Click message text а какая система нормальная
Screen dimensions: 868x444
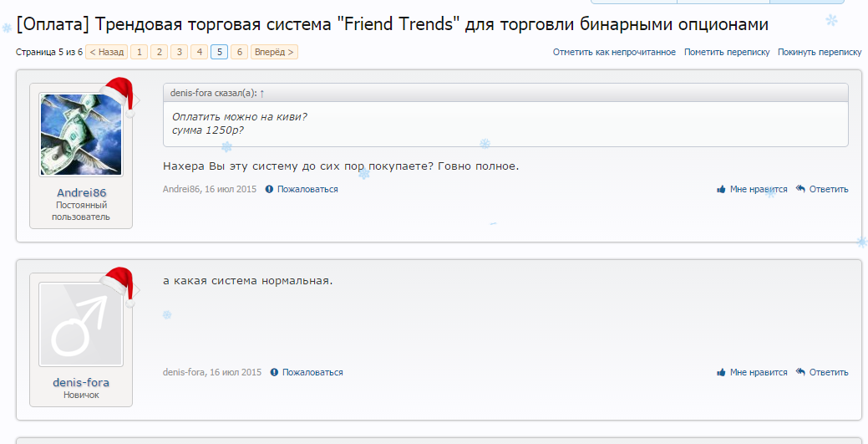[x=247, y=281]
